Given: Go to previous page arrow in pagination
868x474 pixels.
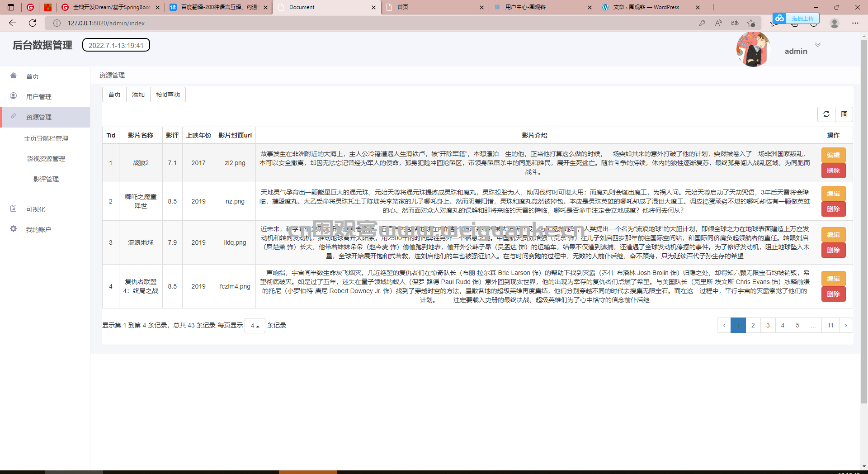Looking at the screenshot, I should click(x=724, y=325).
